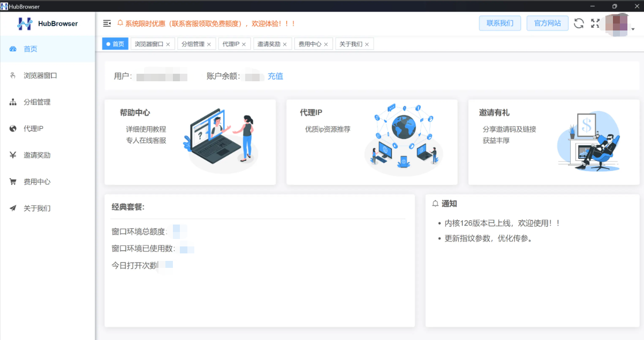The image size is (644, 340).
Task: Open 费用中心 in the sidebar menu
Action: [48, 182]
